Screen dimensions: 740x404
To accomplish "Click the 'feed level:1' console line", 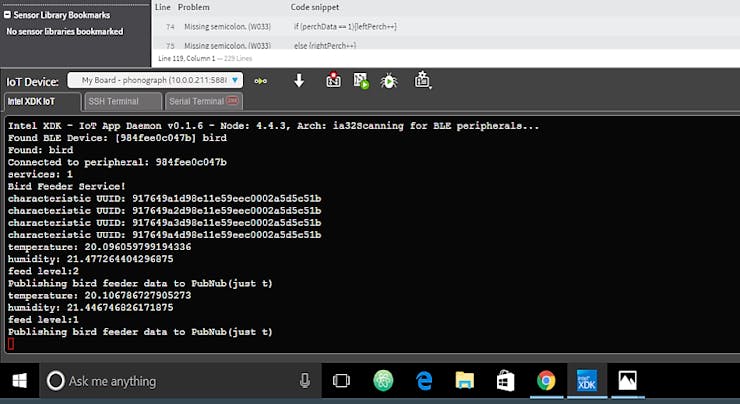I will 43,320.
